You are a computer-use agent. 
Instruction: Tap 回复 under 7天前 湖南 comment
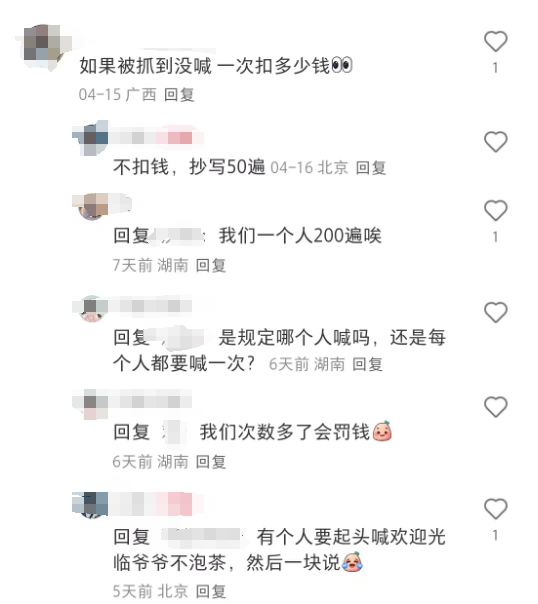211,265
